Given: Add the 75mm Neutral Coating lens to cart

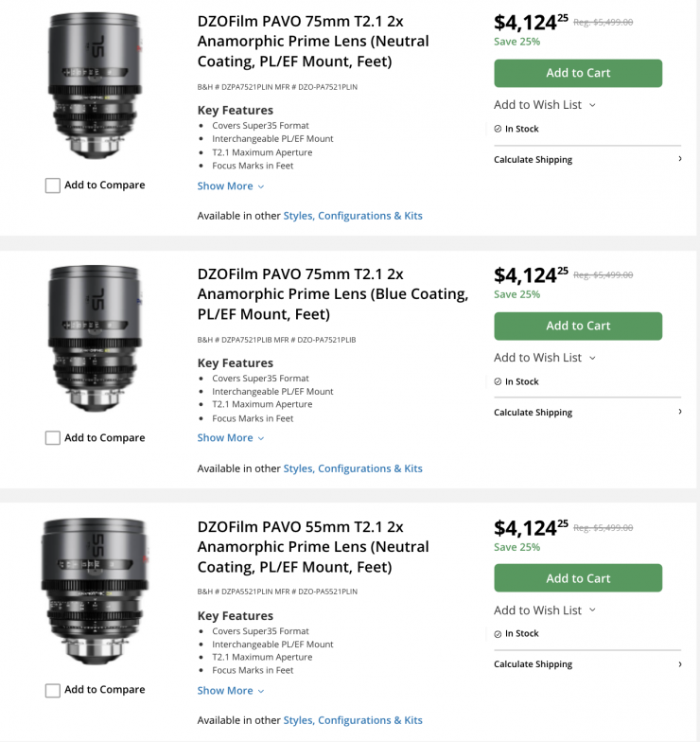Looking at the screenshot, I should (578, 73).
